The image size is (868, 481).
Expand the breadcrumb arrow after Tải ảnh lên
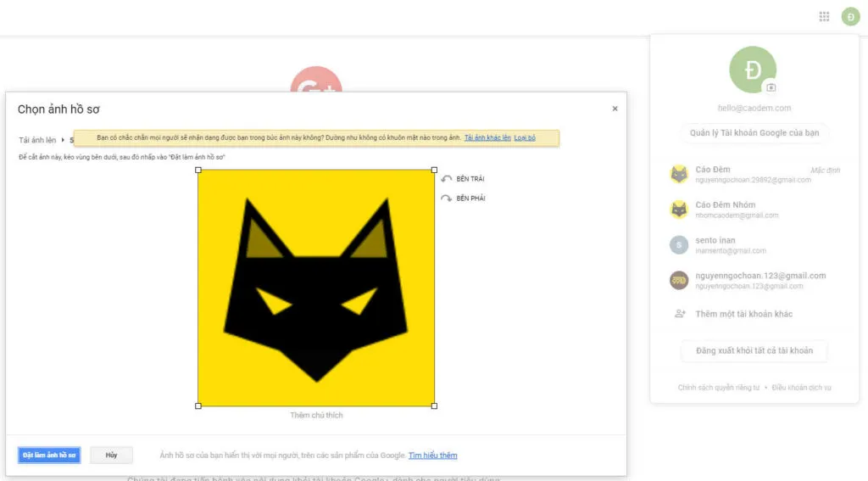pos(63,140)
